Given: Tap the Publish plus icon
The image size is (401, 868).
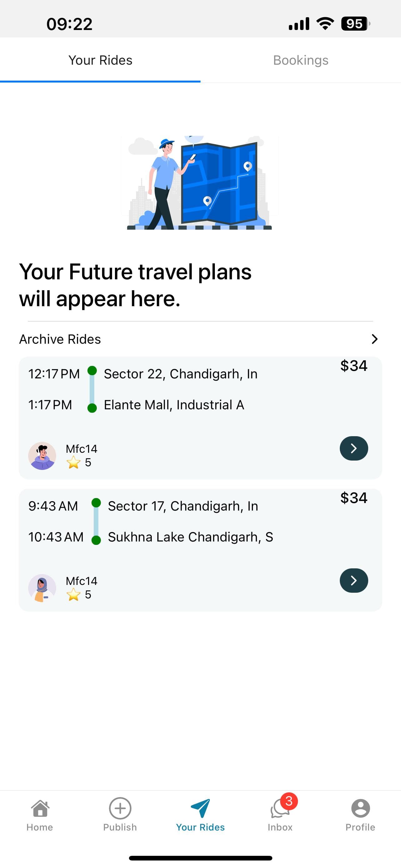Looking at the screenshot, I should [x=120, y=808].
